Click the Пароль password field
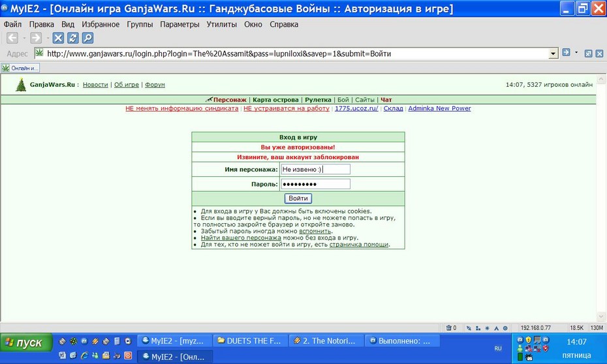 tap(315, 184)
